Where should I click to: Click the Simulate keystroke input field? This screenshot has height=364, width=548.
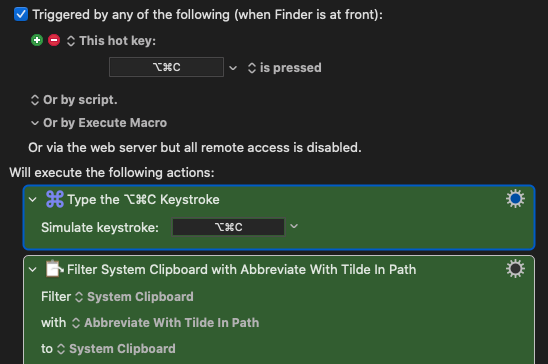(229, 227)
